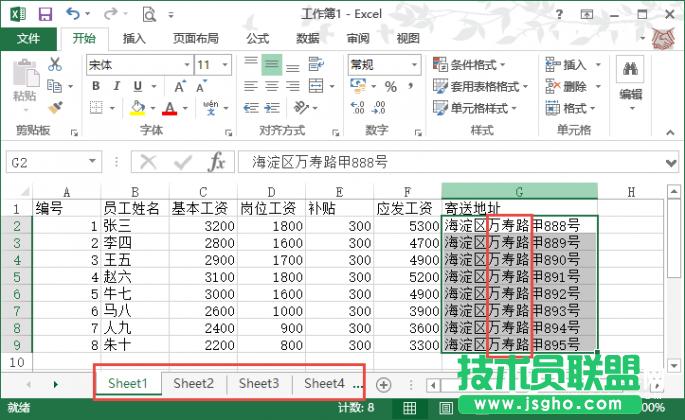Viewport: 685px width, 420px height.
Task: Toggle italic formatting
Action: pyautogui.click(x=119, y=86)
